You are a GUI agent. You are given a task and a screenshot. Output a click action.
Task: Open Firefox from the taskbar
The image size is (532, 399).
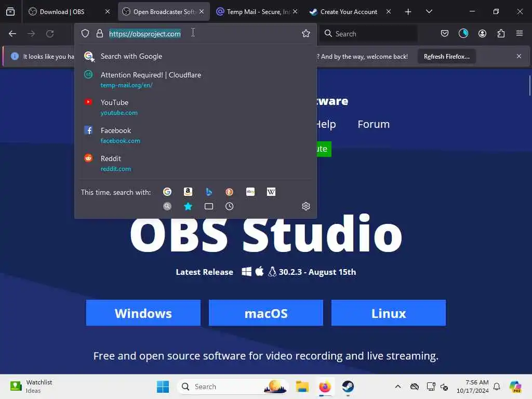click(325, 387)
